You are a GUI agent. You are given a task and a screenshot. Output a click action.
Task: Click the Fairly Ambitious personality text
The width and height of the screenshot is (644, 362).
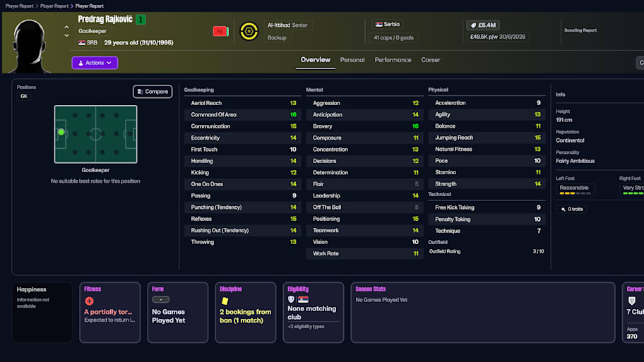575,162
